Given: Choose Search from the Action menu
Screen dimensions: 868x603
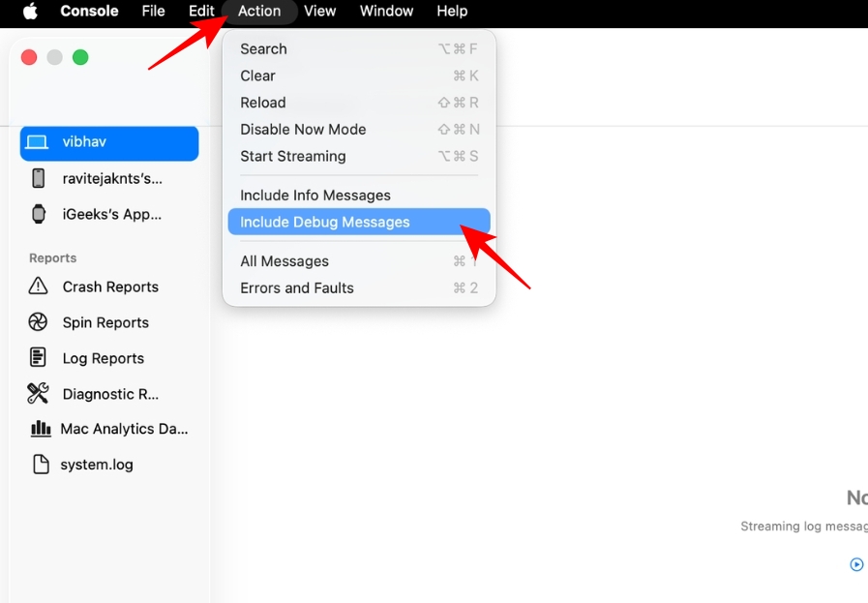Looking at the screenshot, I should pyautogui.click(x=359, y=48).
